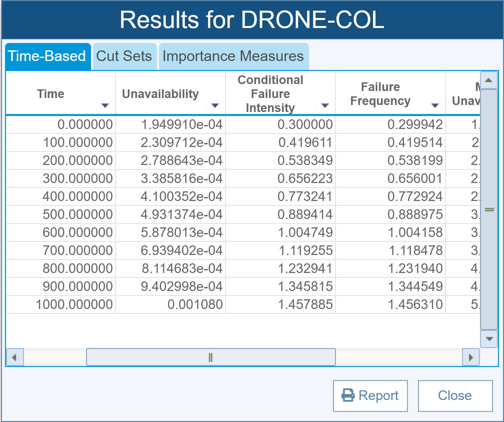Click the Report button

370,396
